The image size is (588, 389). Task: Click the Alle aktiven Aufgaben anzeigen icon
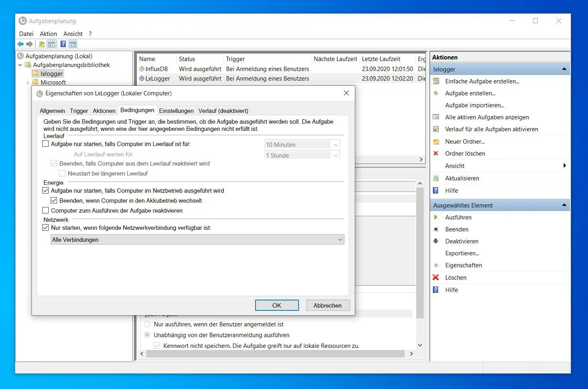click(x=436, y=117)
